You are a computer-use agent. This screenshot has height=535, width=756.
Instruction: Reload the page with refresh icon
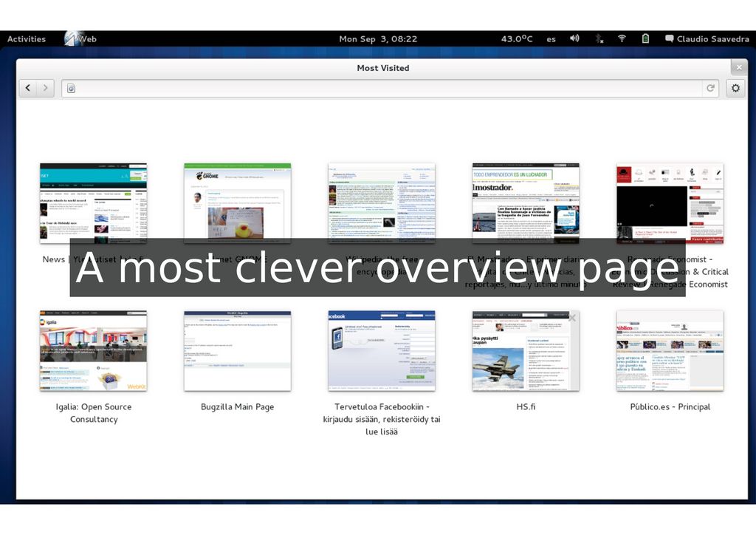[710, 89]
